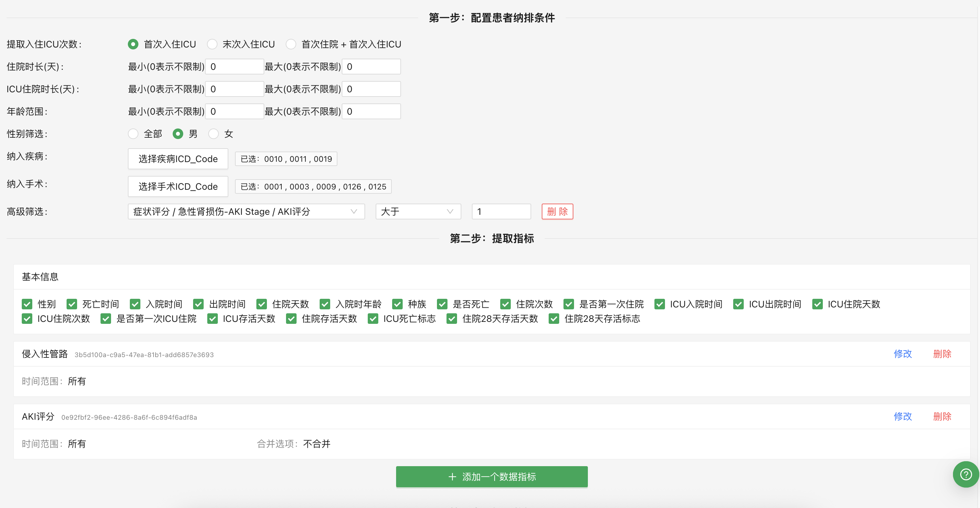This screenshot has width=980, height=508.
Task: Delete the advanced filter row
Action: coord(557,212)
